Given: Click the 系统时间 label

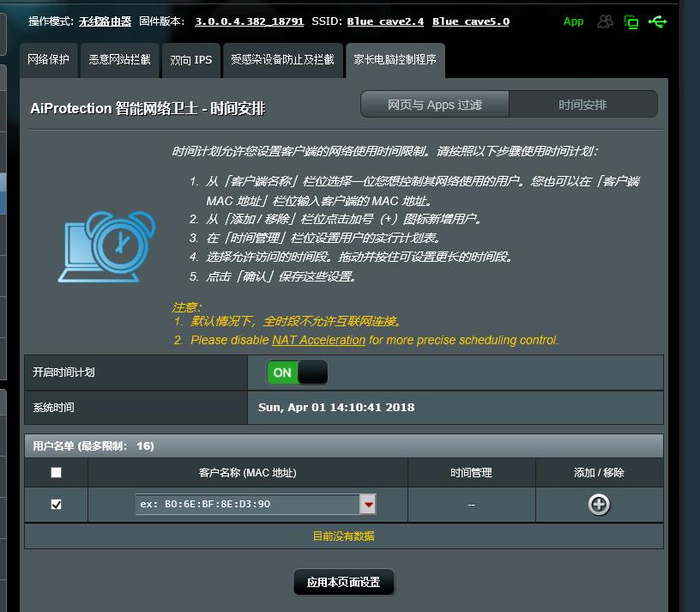Looking at the screenshot, I should (53, 408).
